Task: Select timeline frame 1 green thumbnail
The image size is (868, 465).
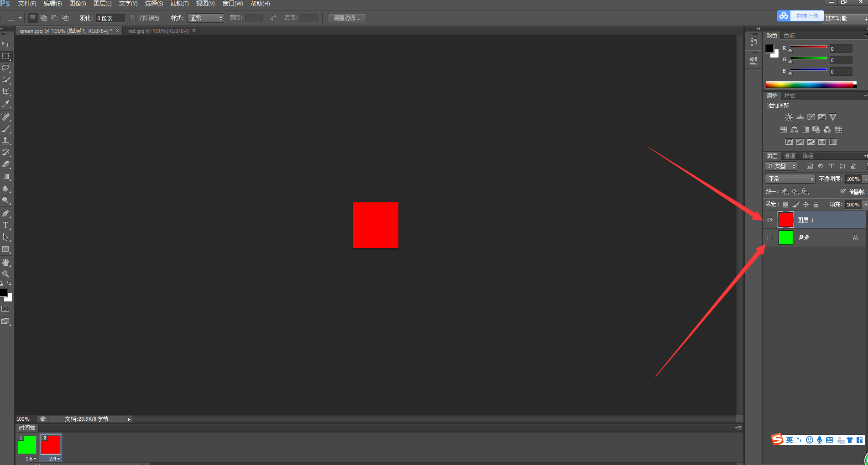Action: tap(27, 444)
